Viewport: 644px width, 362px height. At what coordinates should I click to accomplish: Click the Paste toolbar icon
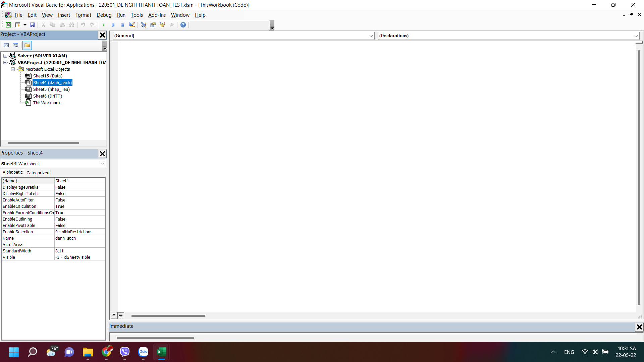pos(62,25)
